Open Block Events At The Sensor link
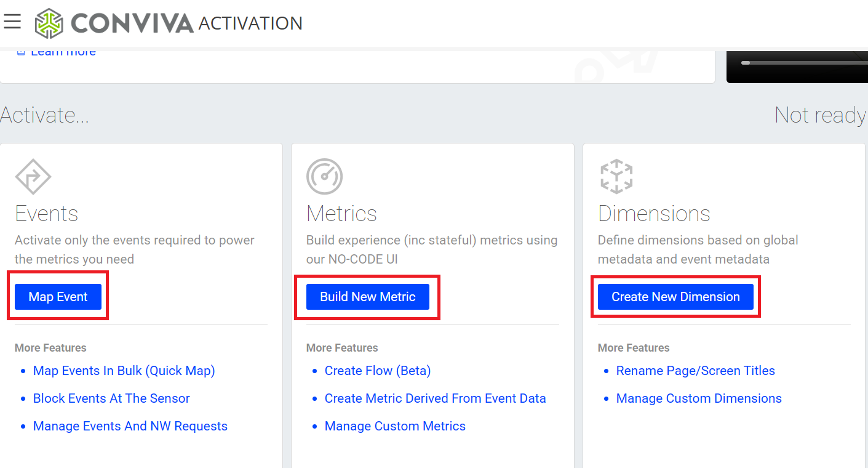 tap(111, 398)
